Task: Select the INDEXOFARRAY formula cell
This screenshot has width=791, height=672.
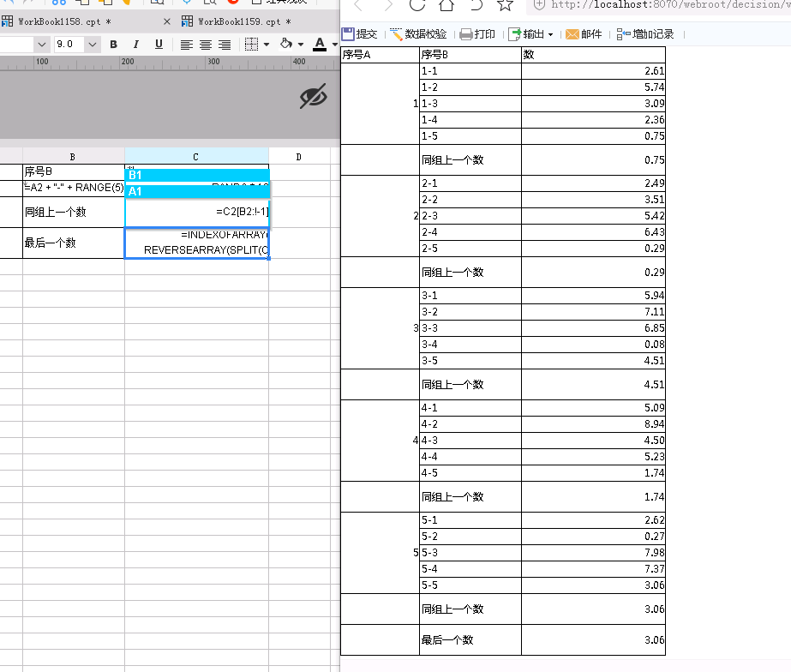Action: [197, 243]
